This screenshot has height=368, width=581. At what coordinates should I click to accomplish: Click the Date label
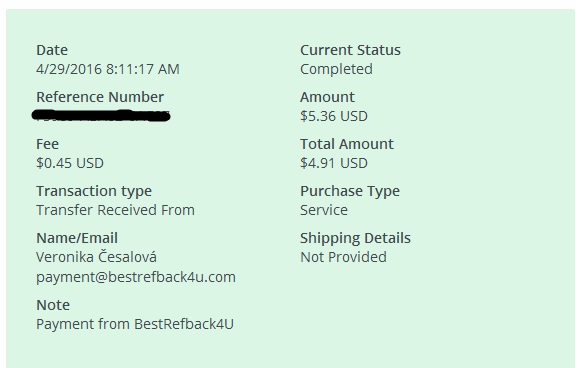[x=52, y=50]
